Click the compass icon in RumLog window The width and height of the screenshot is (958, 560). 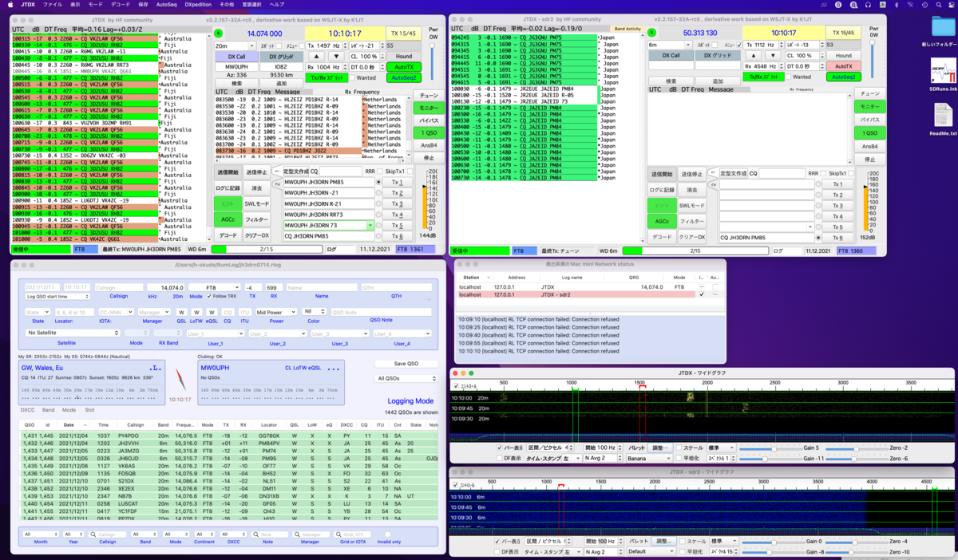(x=180, y=381)
